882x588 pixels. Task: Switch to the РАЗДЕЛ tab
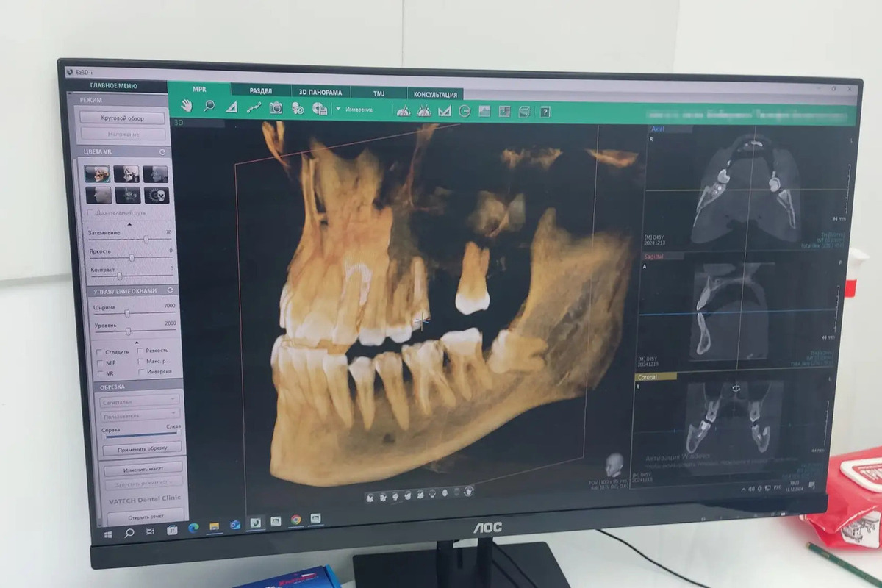[x=260, y=90]
